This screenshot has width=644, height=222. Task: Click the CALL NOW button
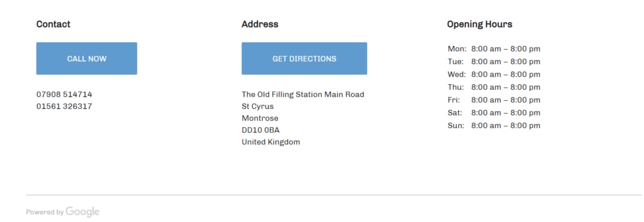tap(87, 58)
